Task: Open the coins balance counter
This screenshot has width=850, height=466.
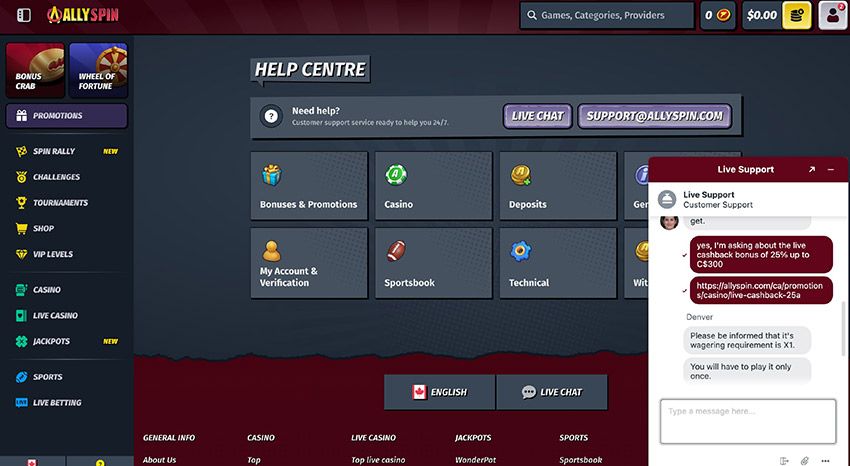Action: pos(718,15)
